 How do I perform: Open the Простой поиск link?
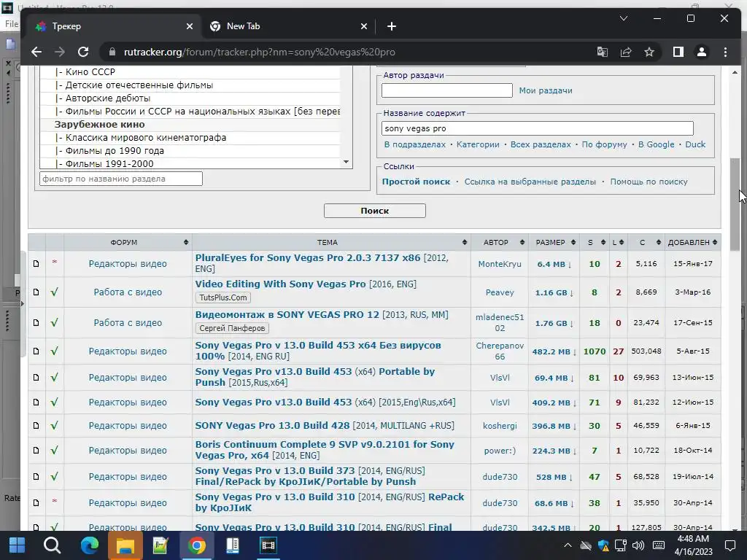point(416,182)
